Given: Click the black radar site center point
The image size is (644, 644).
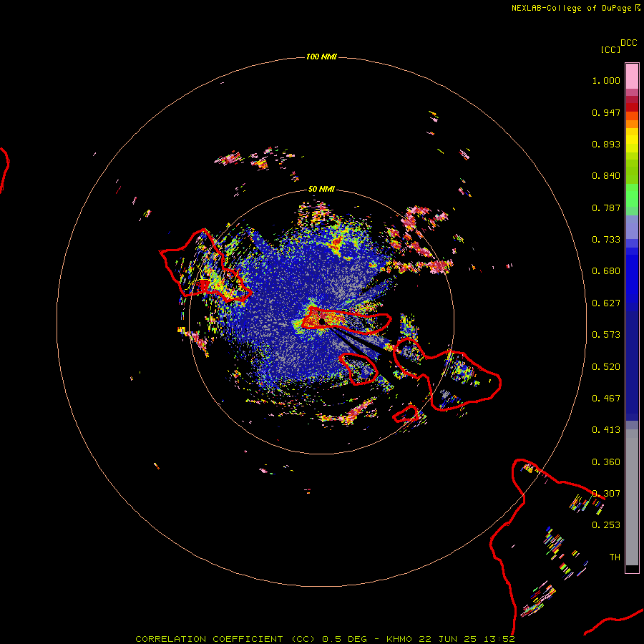Looking at the screenshot, I should 323,321.
